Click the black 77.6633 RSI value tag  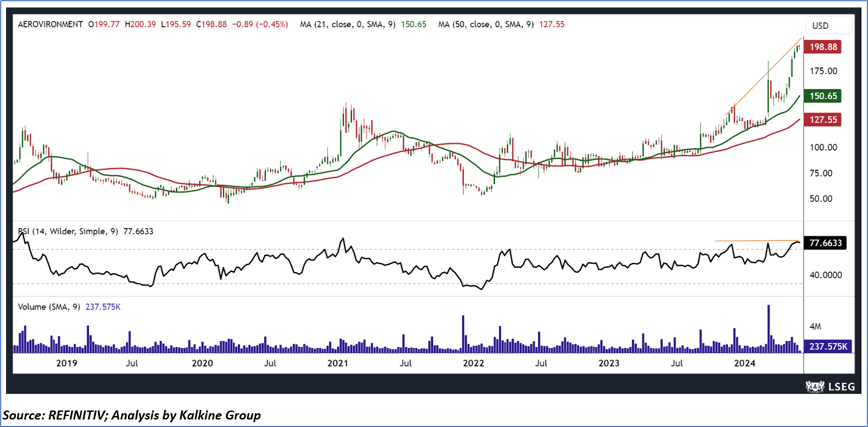click(825, 243)
